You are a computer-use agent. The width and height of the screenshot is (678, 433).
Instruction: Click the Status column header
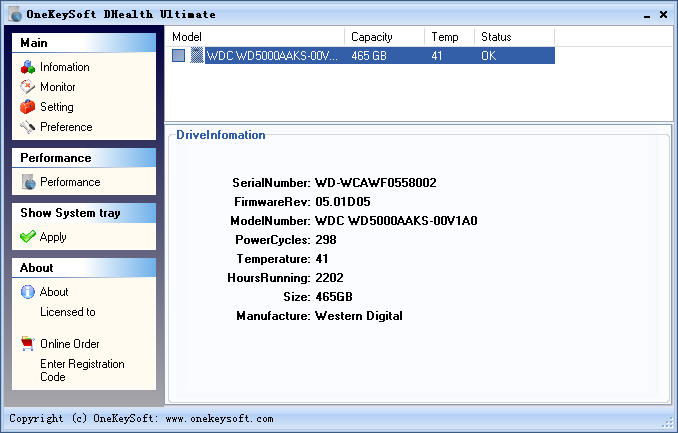(x=514, y=37)
